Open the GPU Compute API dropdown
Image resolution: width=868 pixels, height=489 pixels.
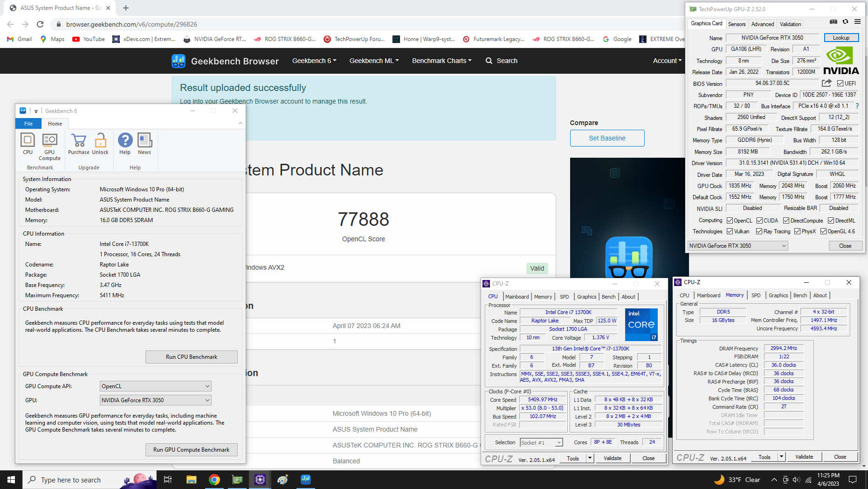156,386
